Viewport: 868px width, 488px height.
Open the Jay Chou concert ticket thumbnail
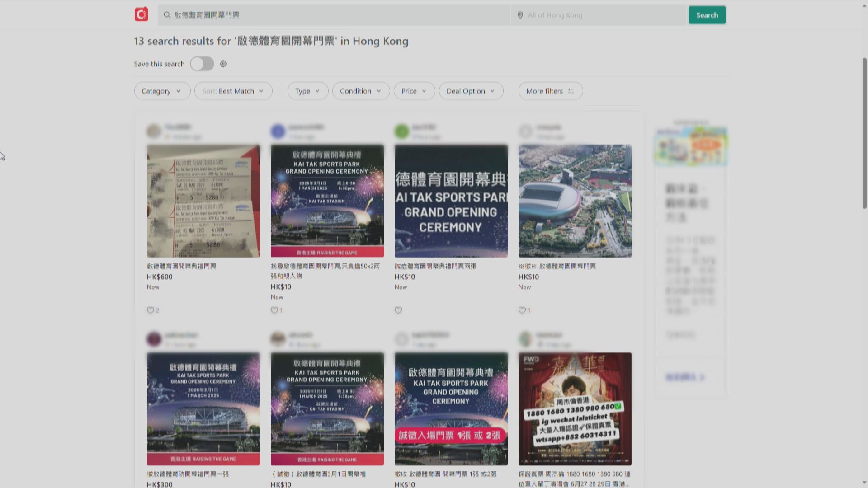[575, 408]
